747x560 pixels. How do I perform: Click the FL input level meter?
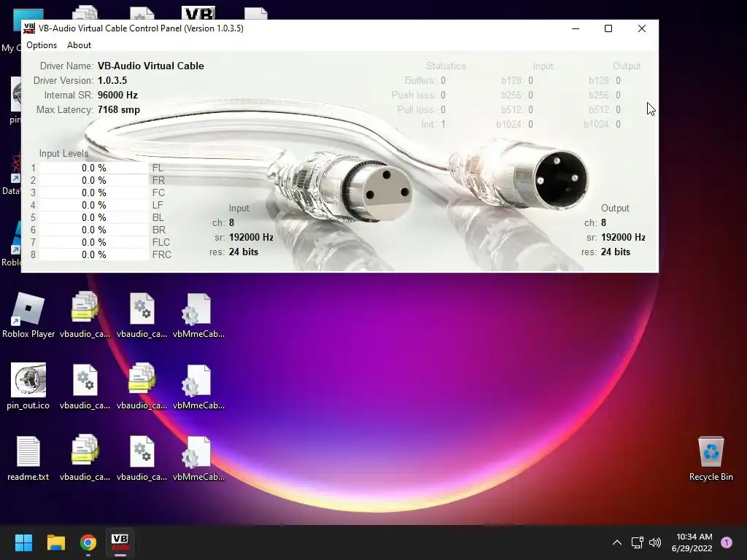94,168
